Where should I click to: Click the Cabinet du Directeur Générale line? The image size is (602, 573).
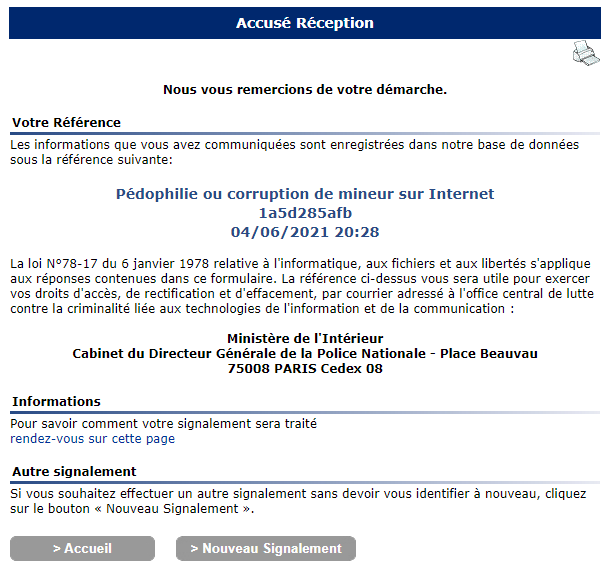point(305,353)
